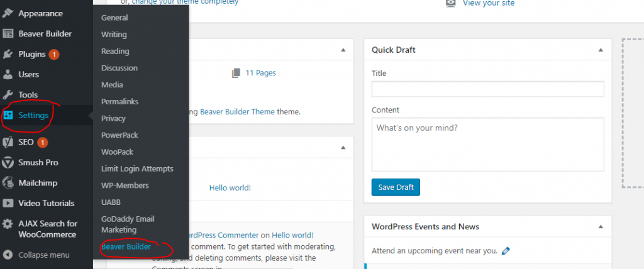The image size is (644, 269).
Task: Open Limit Login Attempts settings
Action: [x=137, y=169]
